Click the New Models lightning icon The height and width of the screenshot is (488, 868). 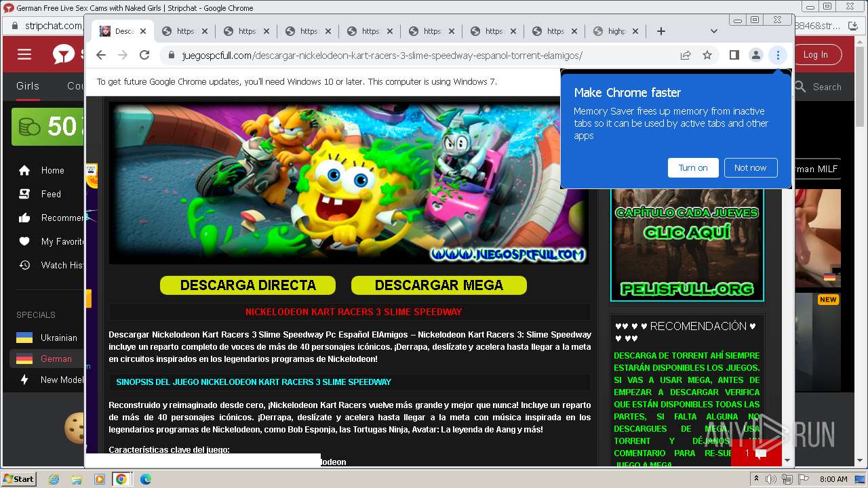coord(24,380)
